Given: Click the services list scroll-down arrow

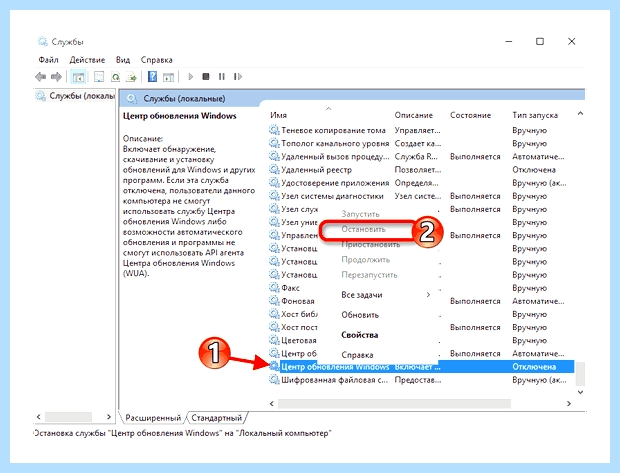Looking at the screenshot, I should point(580,392).
